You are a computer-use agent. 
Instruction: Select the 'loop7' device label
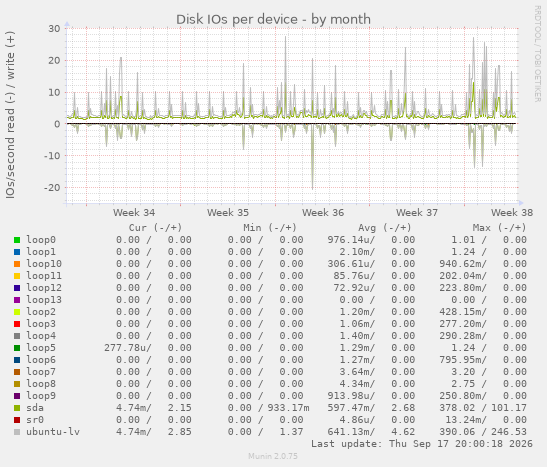41,371
